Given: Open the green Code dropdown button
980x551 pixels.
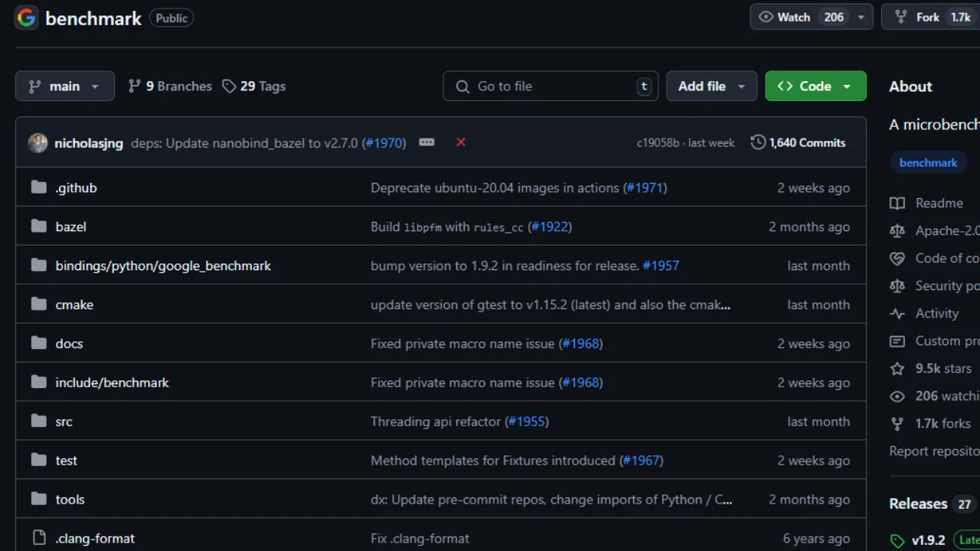Looking at the screenshot, I should (x=815, y=86).
